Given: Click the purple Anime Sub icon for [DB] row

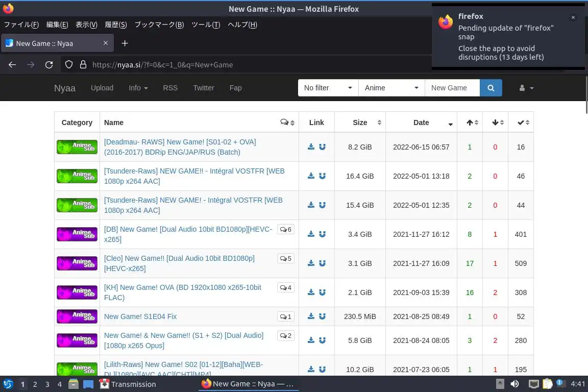Looking at the screenshot, I should point(77,234).
